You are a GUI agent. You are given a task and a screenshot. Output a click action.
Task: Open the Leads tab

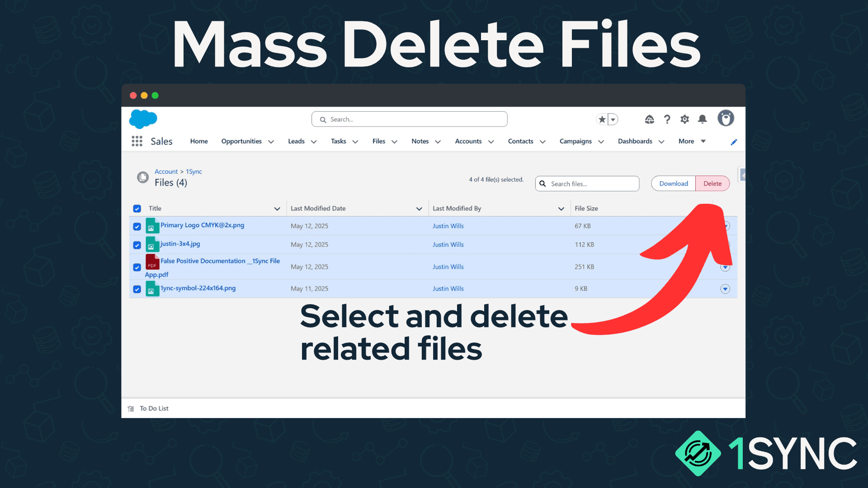[296, 141]
